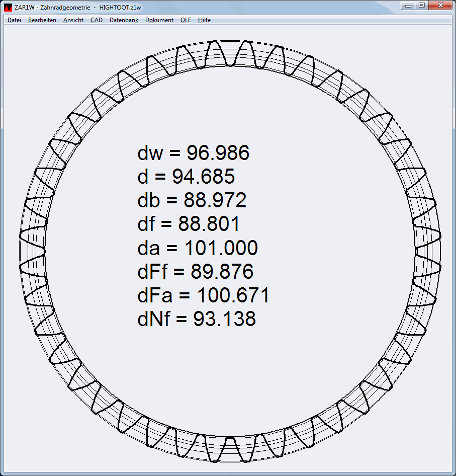Open the Ansicht menu
This screenshot has width=456, height=476.
pos(73,20)
